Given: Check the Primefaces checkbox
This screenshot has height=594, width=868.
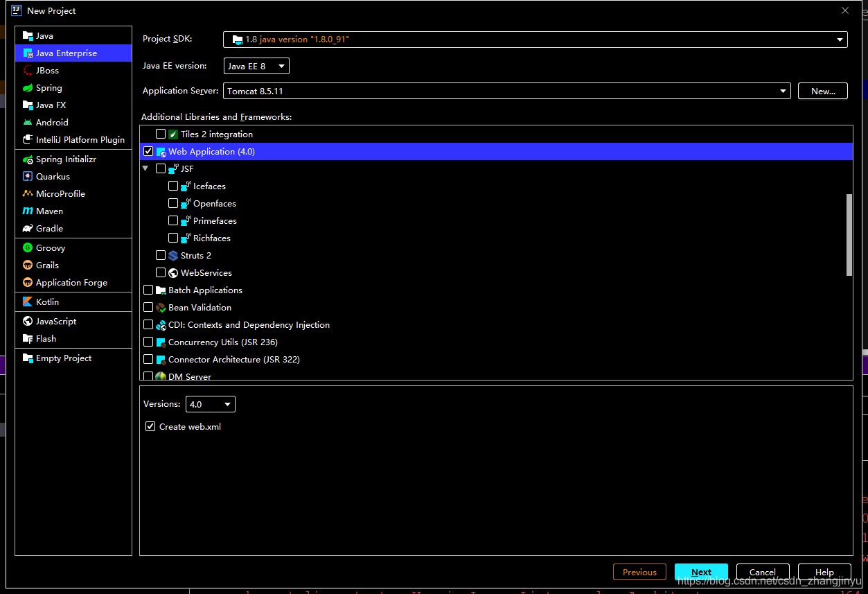Looking at the screenshot, I should point(173,220).
